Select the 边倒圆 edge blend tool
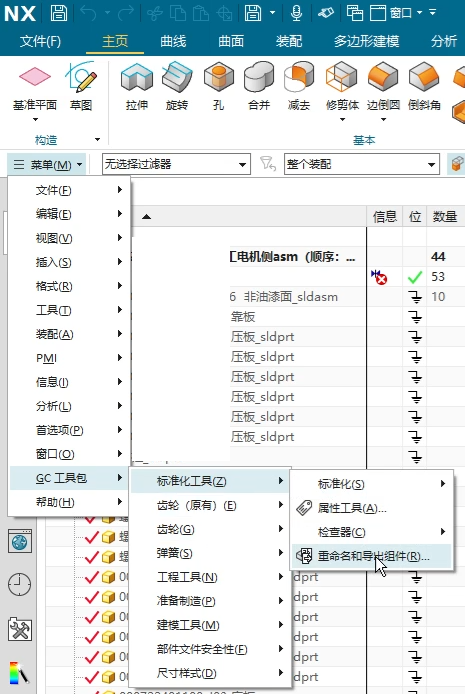 pyautogui.click(x=383, y=87)
